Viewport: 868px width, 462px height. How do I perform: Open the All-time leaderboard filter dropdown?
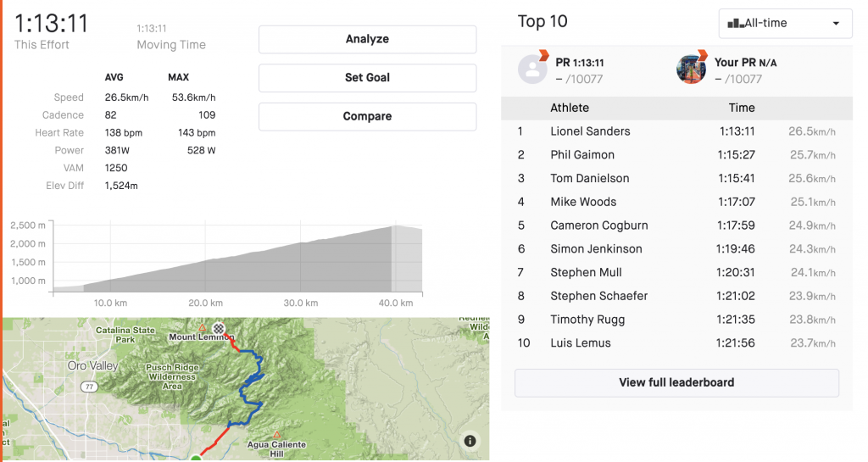click(x=785, y=24)
